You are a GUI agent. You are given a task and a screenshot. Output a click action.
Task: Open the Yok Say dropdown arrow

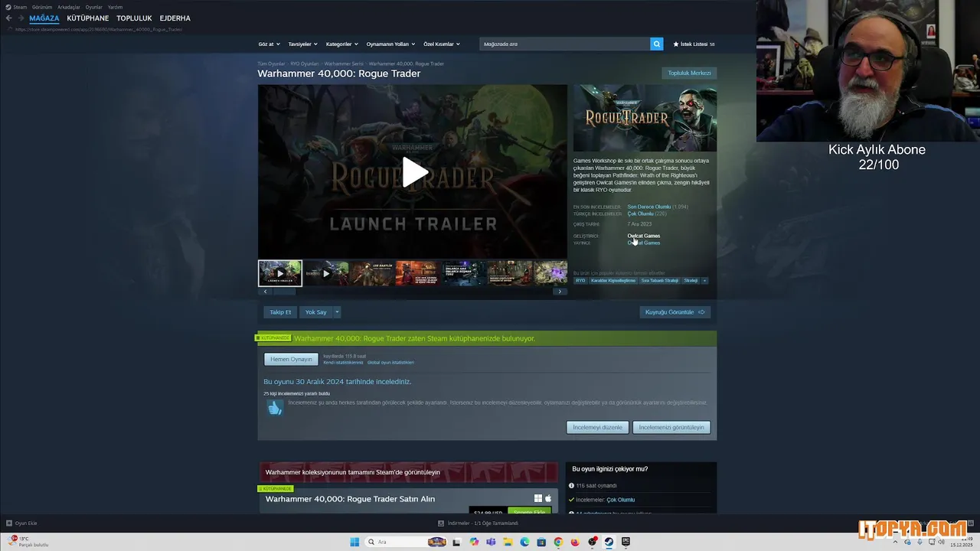click(337, 312)
